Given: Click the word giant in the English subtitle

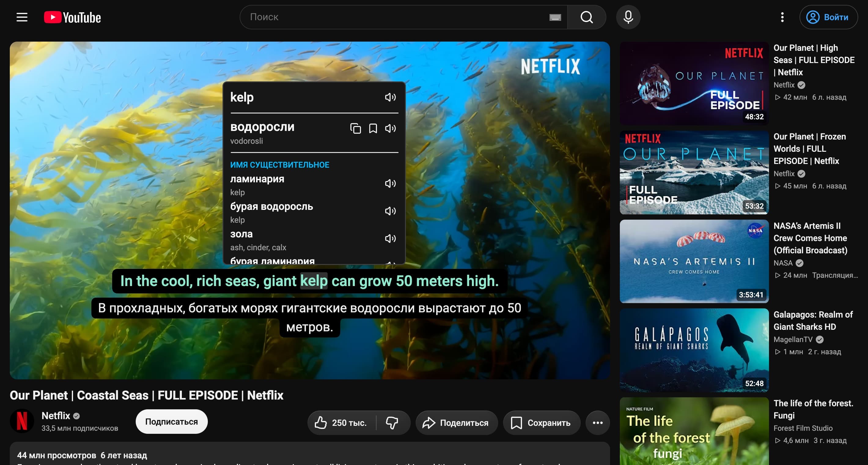Looking at the screenshot, I should click(x=280, y=281).
